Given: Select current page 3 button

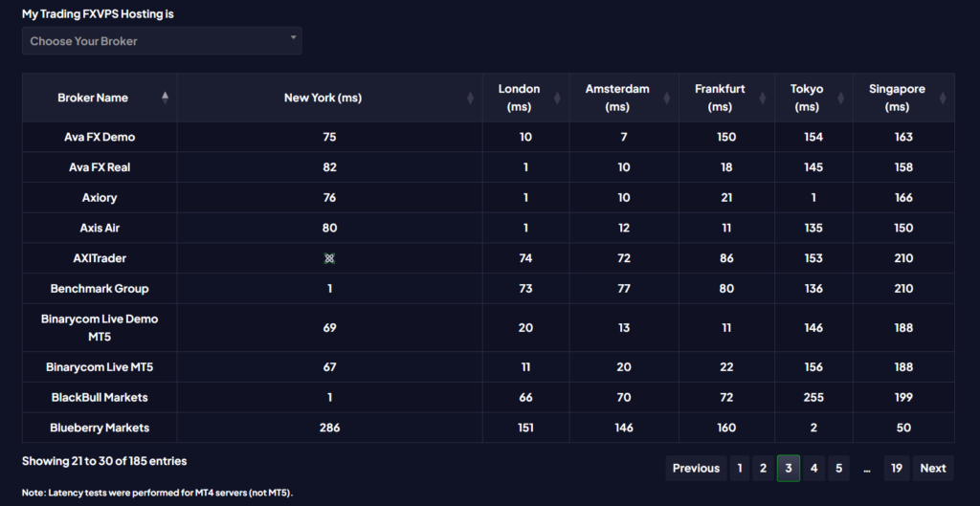Looking at the screenshot, I should [x=789, y=468].
